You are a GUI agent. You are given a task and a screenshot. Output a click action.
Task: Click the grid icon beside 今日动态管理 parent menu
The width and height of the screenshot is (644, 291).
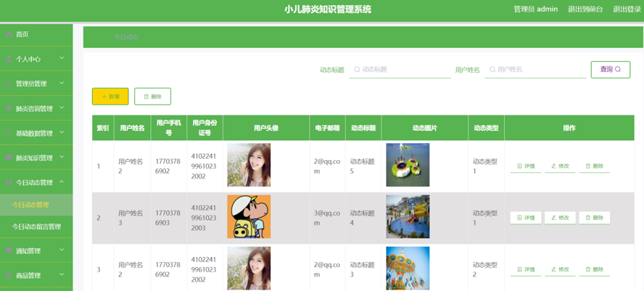tap(9, 182)
